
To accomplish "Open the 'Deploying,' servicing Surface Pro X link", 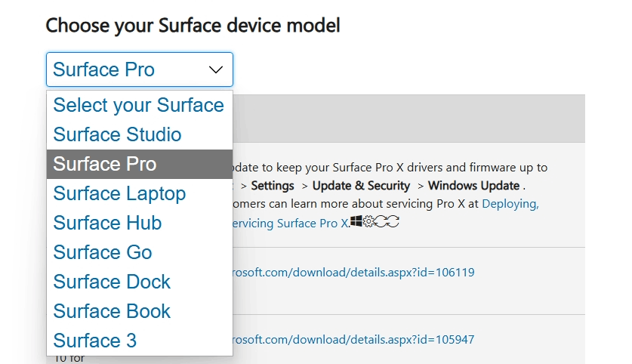I will 510,204.
